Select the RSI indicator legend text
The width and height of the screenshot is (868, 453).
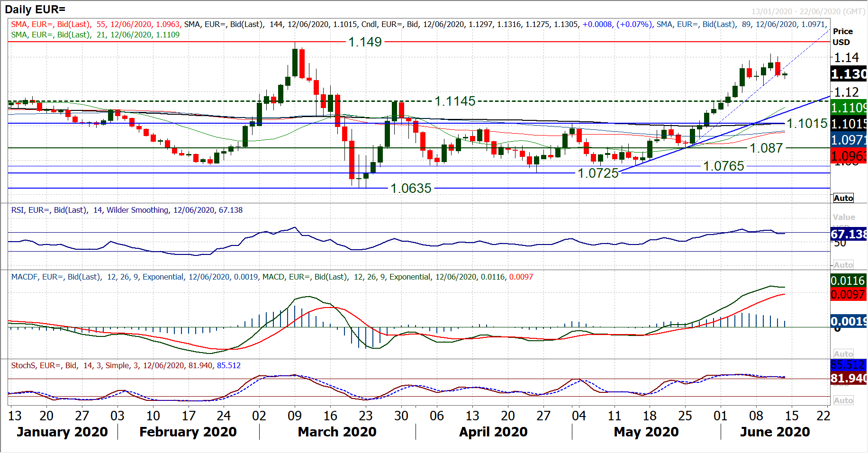click(127, 210)
